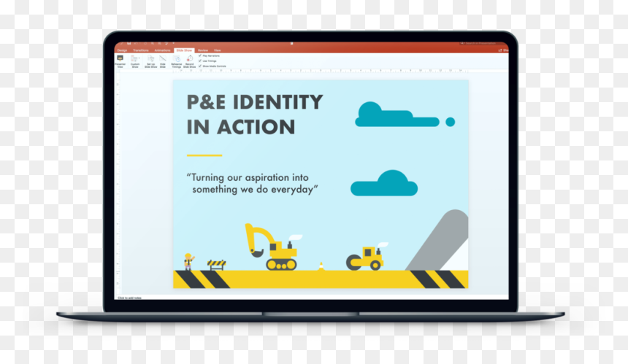
Task: Switch to the Design tab
Action: click(122, 50)
